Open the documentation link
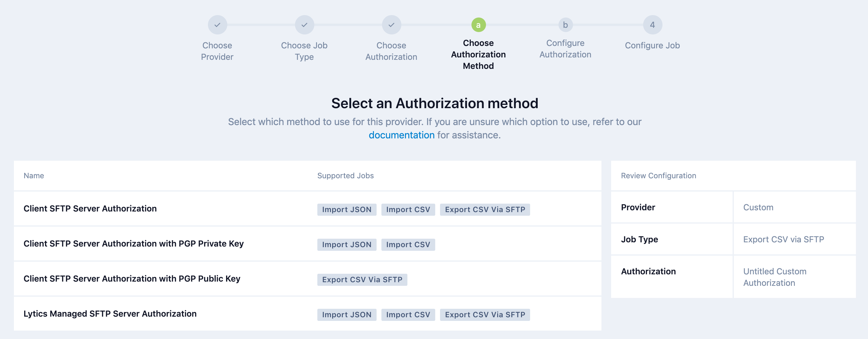 (401, 135)
